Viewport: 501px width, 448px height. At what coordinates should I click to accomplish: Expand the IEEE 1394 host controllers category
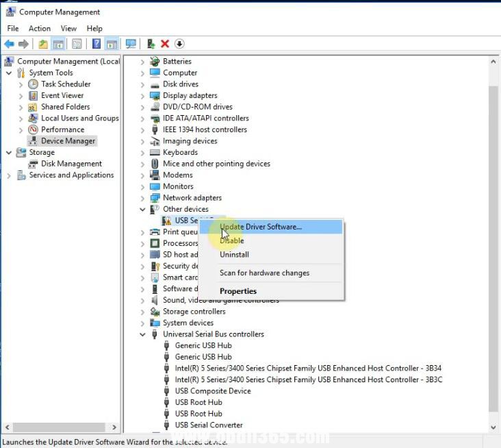[142, 130]
